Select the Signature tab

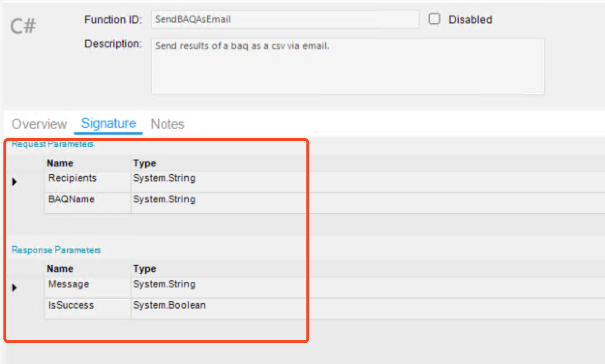[108, 123]
